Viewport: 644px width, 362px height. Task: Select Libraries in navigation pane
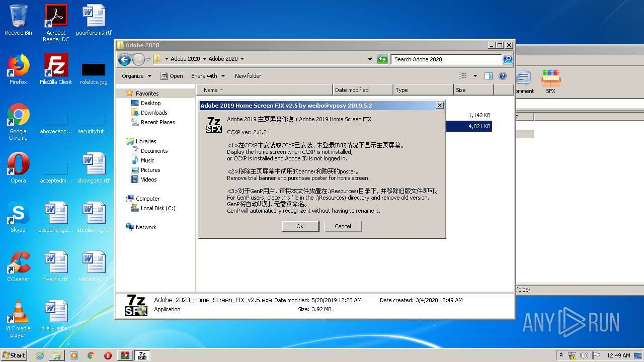[x=146, y=141]
